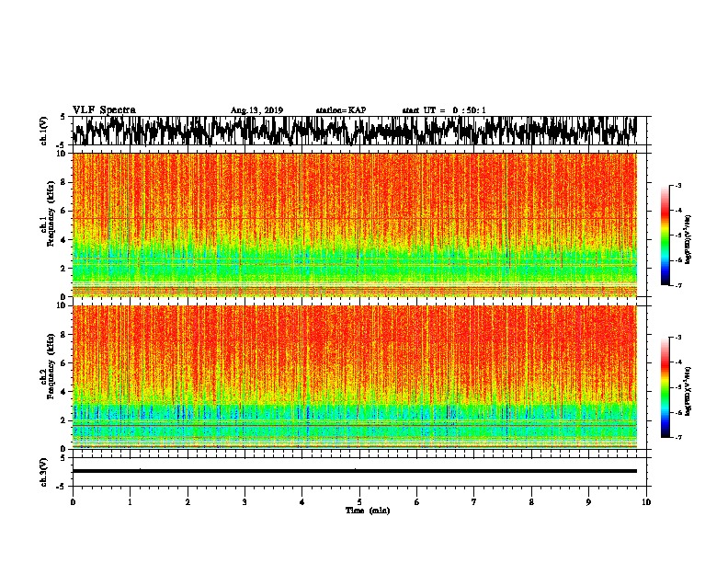Click time axis tick label "10"
728x563 pixels.
(x=646, y=502)
